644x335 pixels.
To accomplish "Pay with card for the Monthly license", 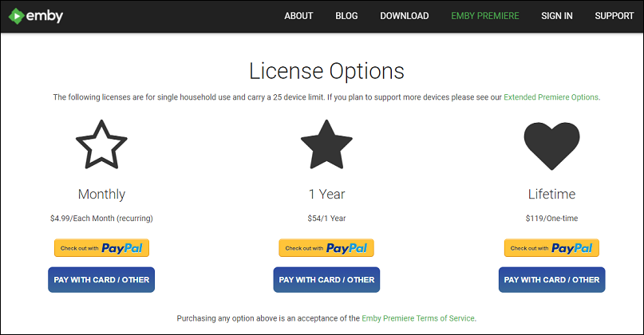I will (x=101, y=280).
